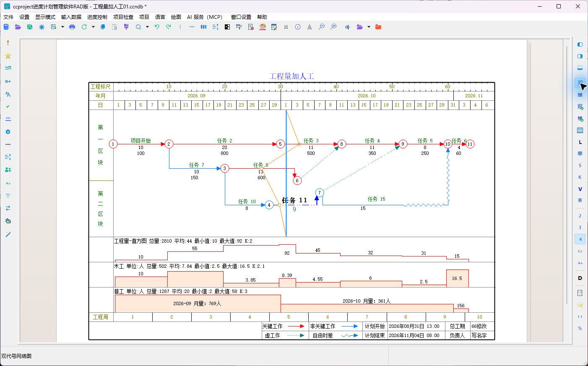Click the color palette icon
This screenshot has height=366, width=588.
pos(263,27)
